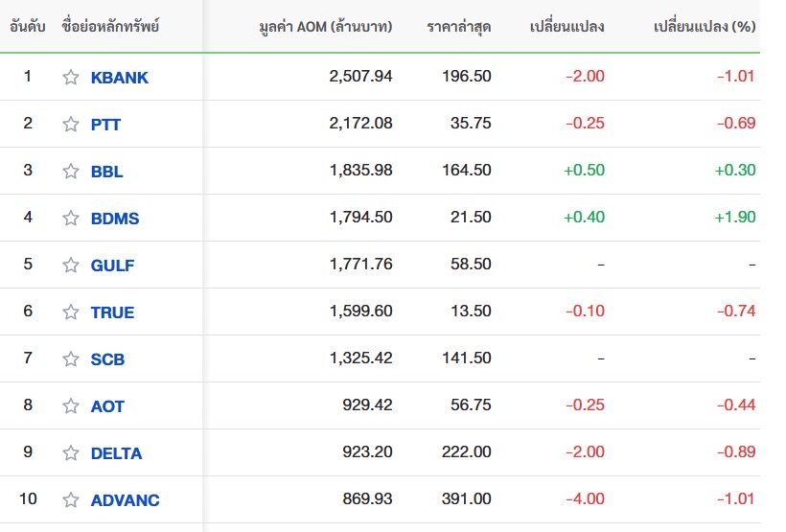Star KBANK to add to favorites
Viewport: 786px width, 532px height.
[x=71, y=78]
